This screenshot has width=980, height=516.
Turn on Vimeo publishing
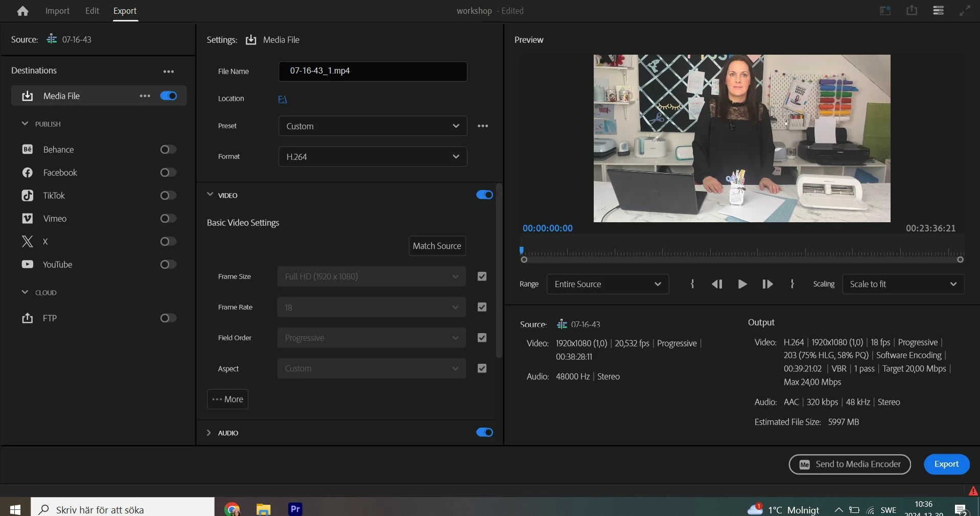tap(168, 219)
